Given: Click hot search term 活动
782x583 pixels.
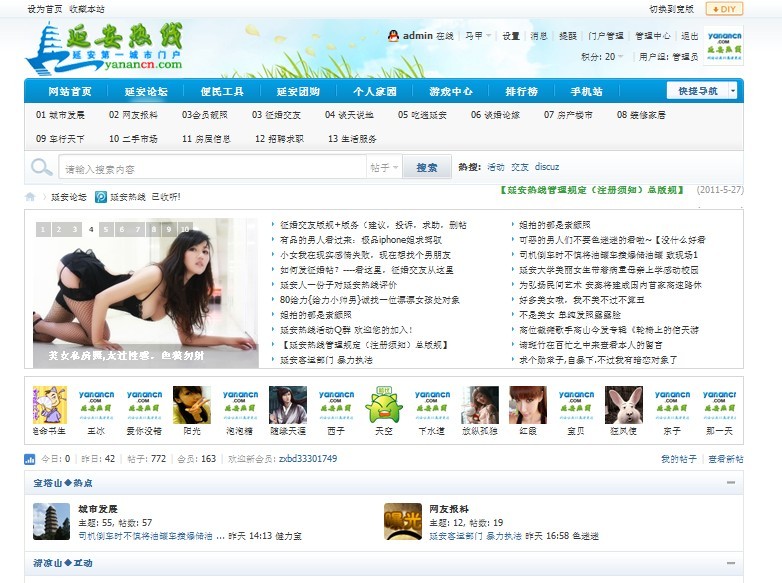Looking at the screenshot, I should click(x=496, y=167).
